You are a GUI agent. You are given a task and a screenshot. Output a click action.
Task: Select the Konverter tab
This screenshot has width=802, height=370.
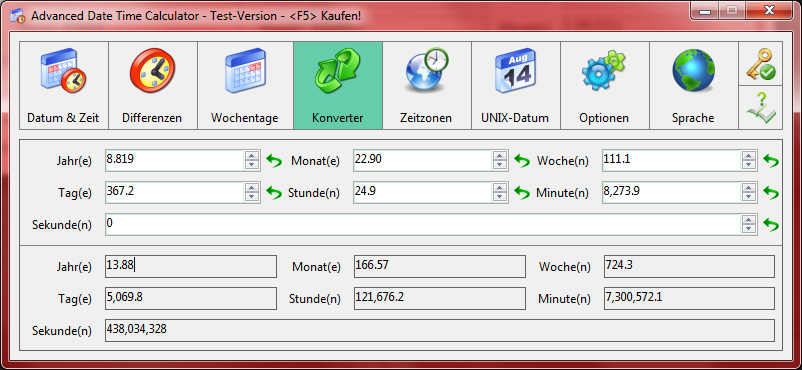[x=338, y=85]
